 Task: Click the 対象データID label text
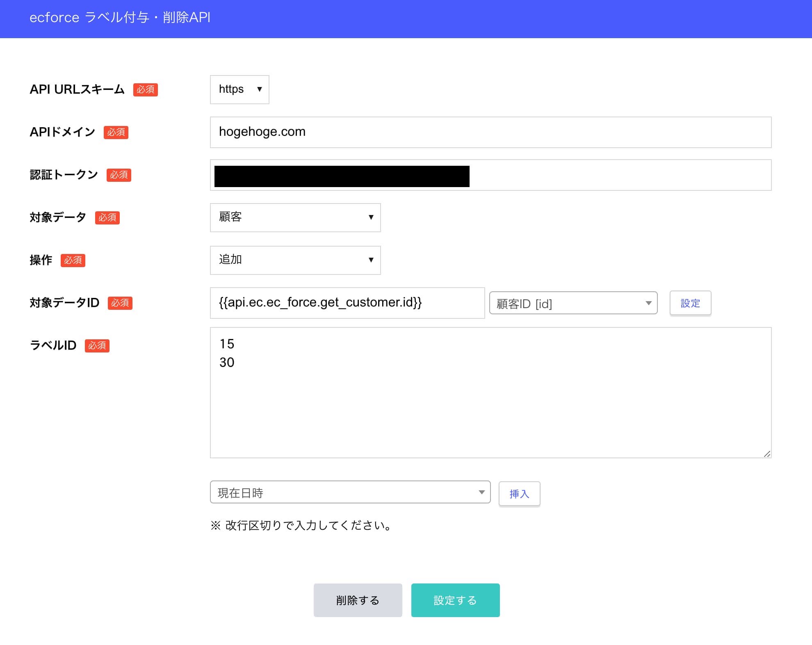click(x=64, y=303)
